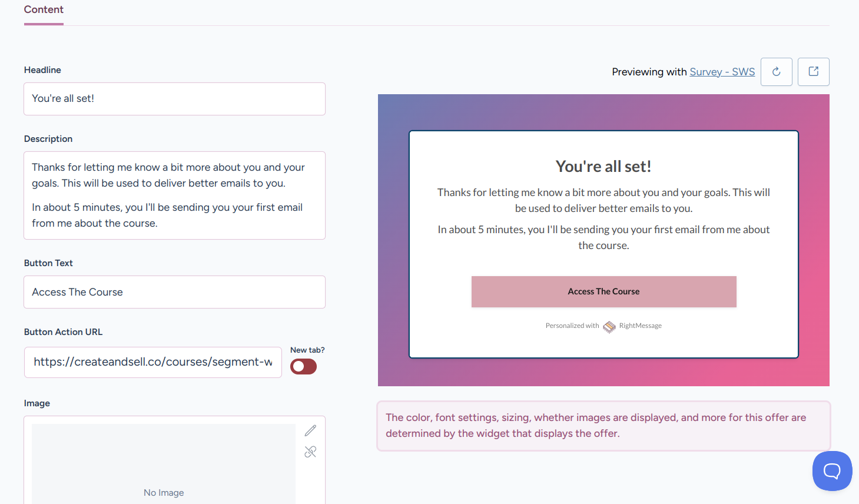Open the Survey - SWS link
The width and height of the screenshot is (859, 504).
[722, 72]
